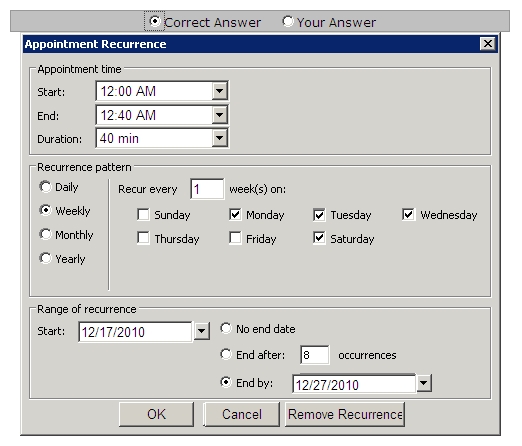The width and height of the screenshot is (522, 446).
Task: Select the End after occurrences option
Action: tap(226, 354)
